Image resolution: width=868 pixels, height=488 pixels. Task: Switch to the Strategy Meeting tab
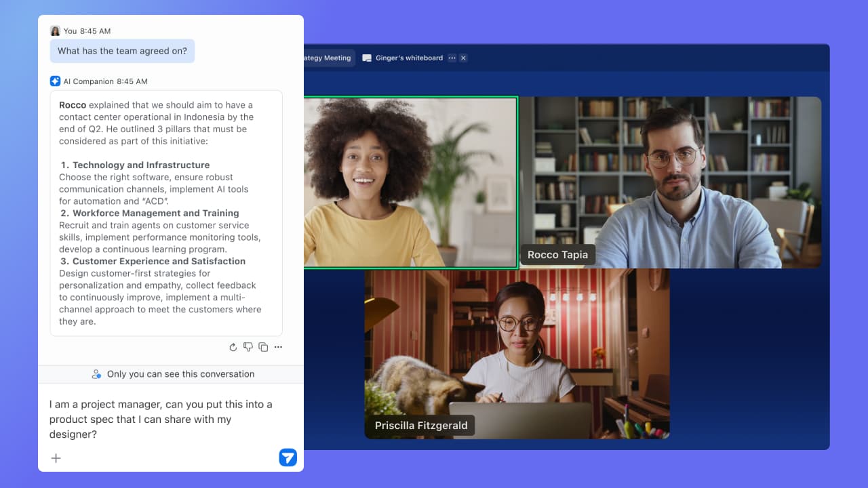pyautogui.click(x=328, y=58)
